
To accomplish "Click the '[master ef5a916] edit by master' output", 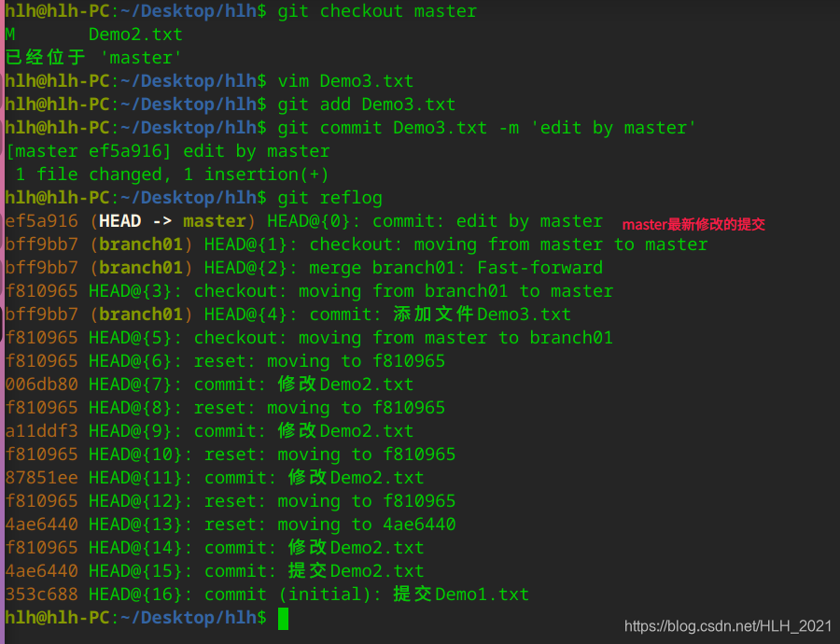I will (x=167, y=151).
